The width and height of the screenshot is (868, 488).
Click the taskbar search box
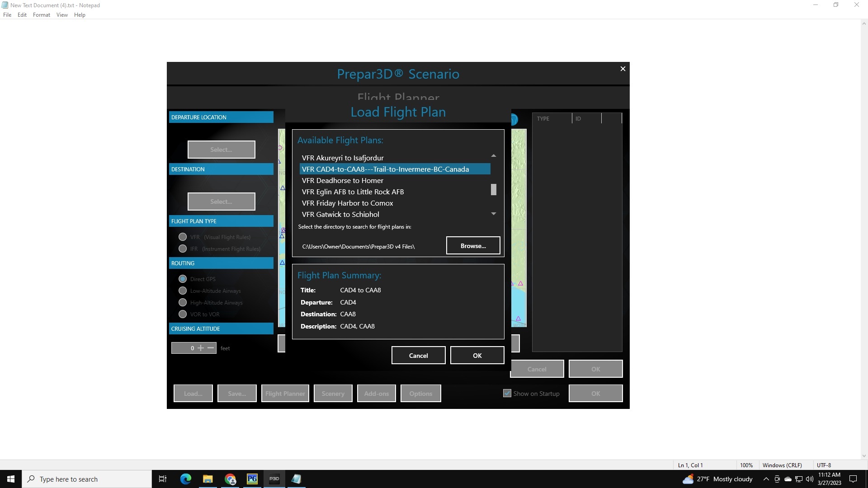(87, 479)
